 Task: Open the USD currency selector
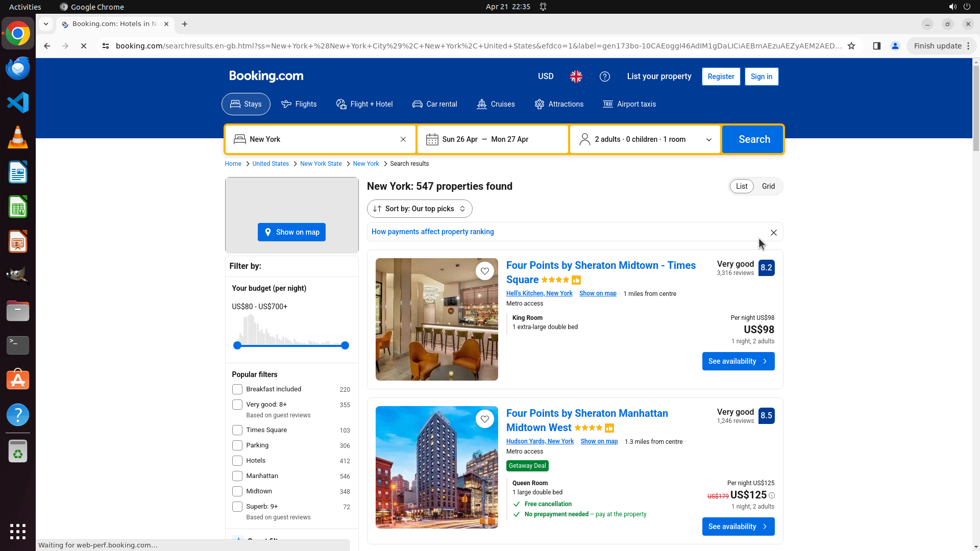pyautogui.click(x=545, y=77)
